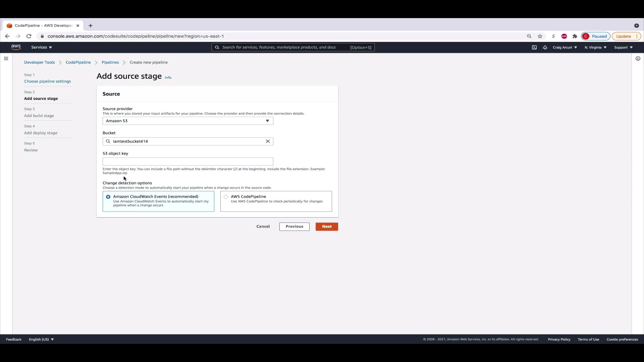Viewport: 644px width, 362px height.
Task: Click the AWS logo home icon
Action: pos(16,47)
